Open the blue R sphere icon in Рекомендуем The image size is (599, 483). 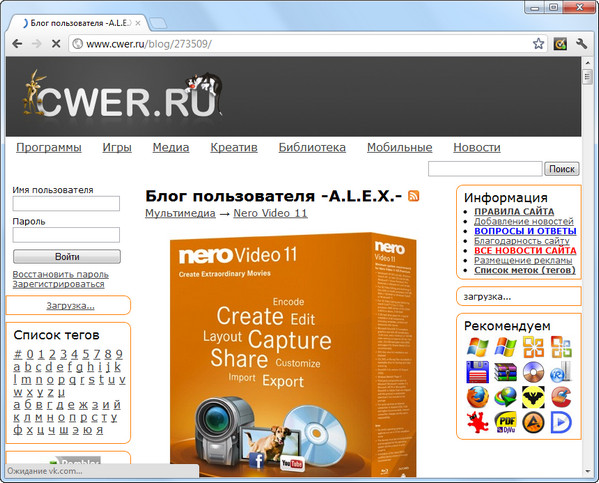[561, 372]
